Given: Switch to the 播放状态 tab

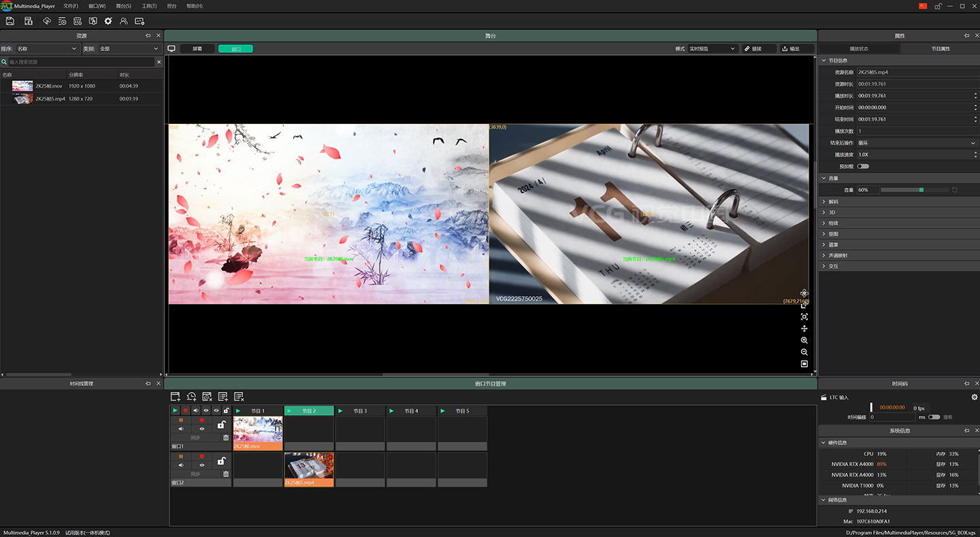Looking at the screenshot, I should click(859, 49).
